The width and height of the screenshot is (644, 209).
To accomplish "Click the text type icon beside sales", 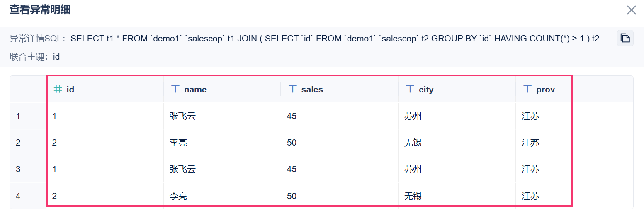I will pyautogui.click(x=293, y=89).
